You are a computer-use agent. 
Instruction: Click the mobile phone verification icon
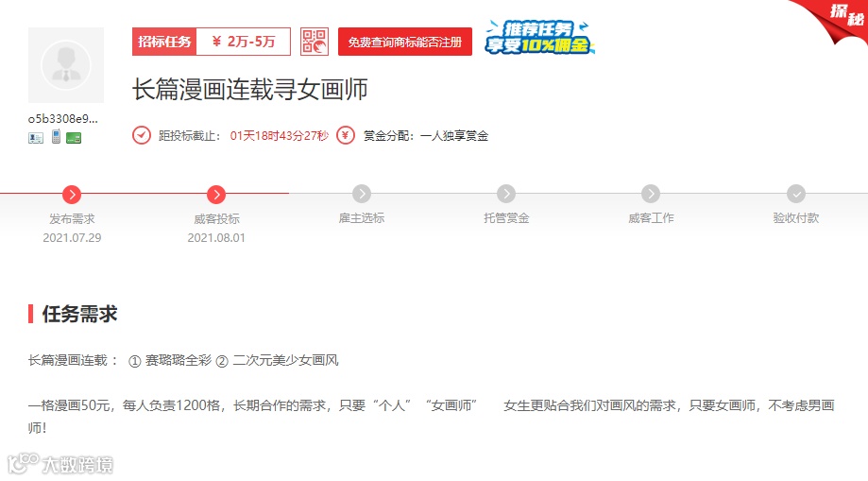[x=56, y=136]
